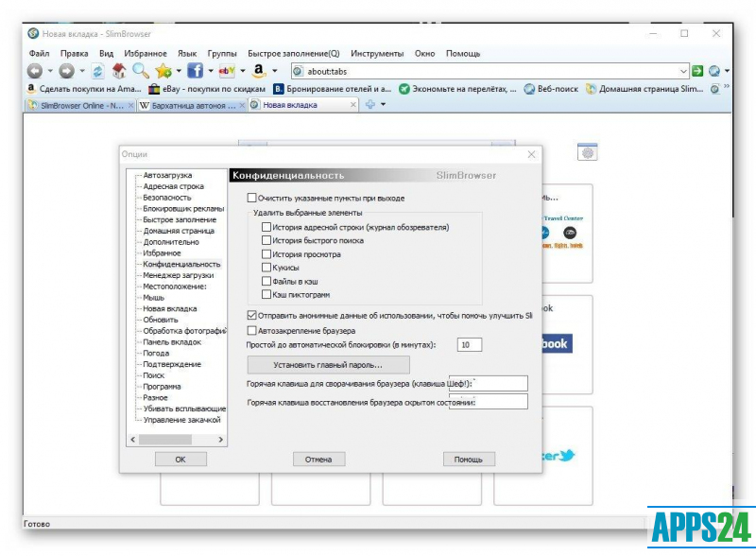Open dropdown arrow next to eBay icon
The image size is (756, 556).
243,71
